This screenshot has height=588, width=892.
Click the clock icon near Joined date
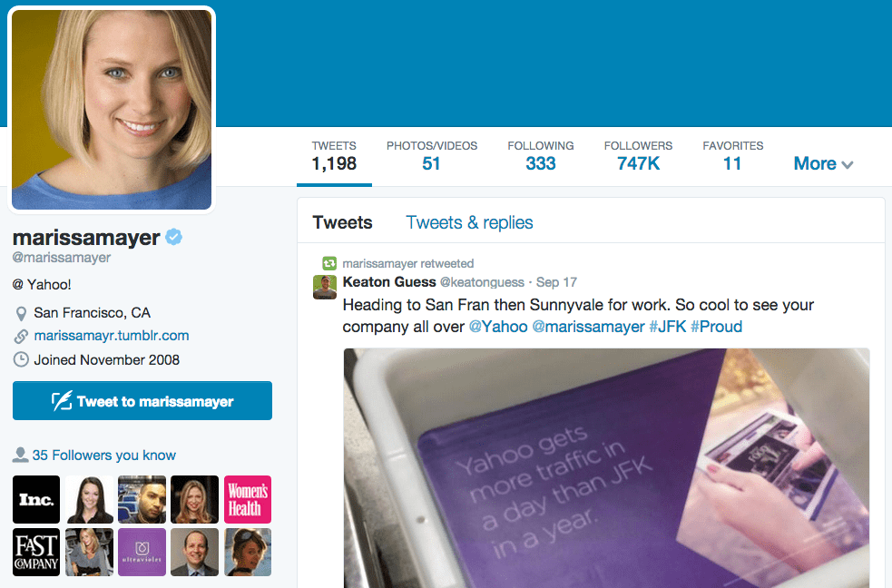pyautogui.click(x=21, y=360)
